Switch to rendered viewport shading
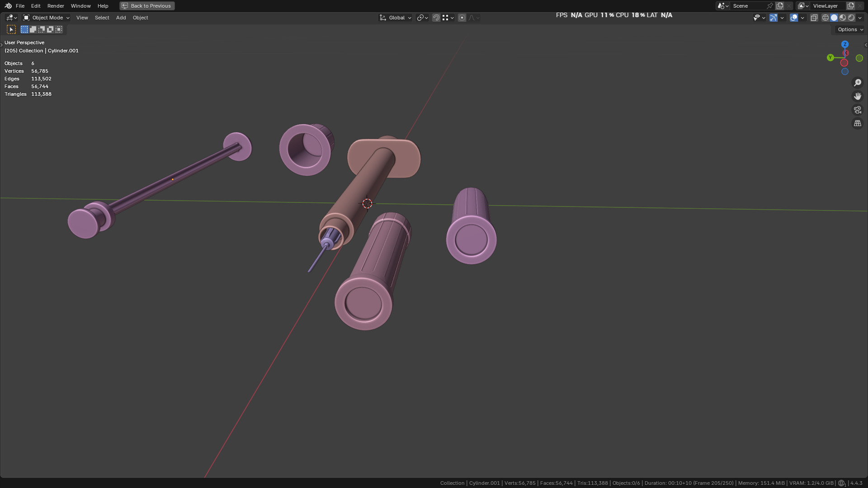Screen dimensions: 868x488 coord(851,18)
